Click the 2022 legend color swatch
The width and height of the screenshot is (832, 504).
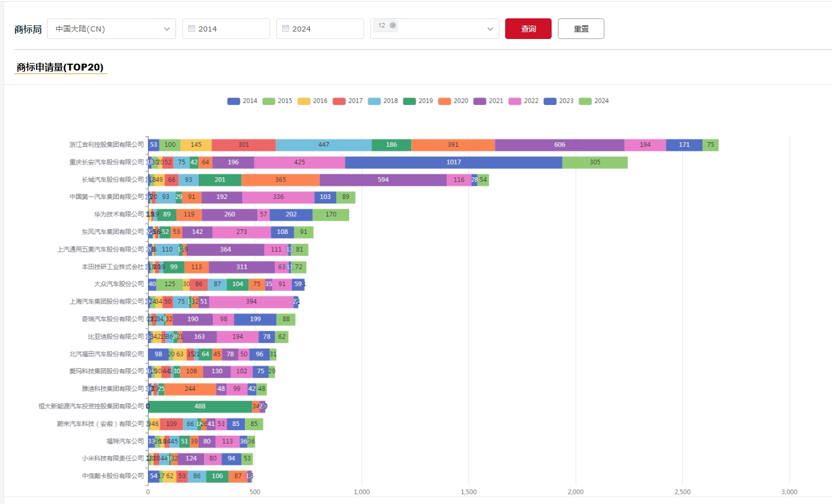[x=515, y=101]
